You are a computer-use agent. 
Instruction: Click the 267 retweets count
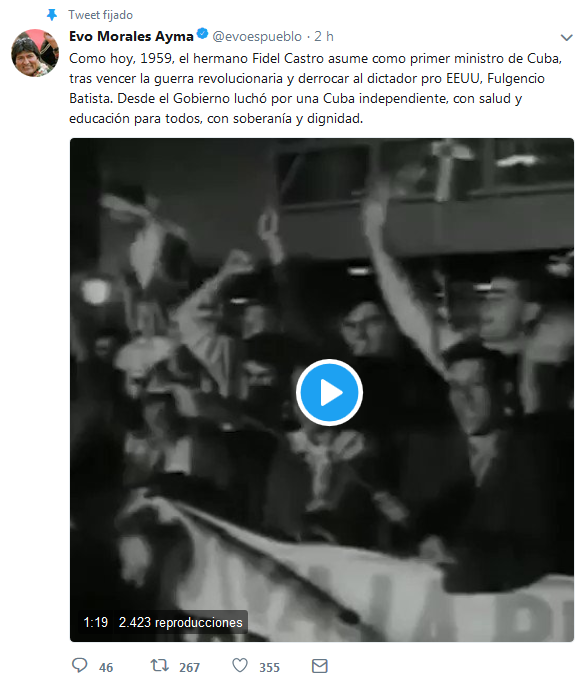[189, 667]
